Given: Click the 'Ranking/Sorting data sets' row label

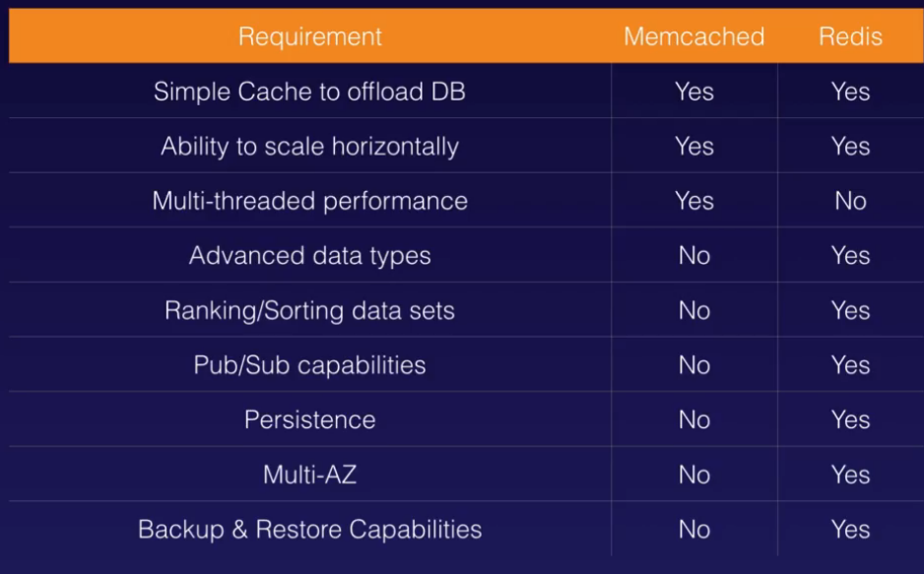Looking at the screenshot, I should (309, 310).
